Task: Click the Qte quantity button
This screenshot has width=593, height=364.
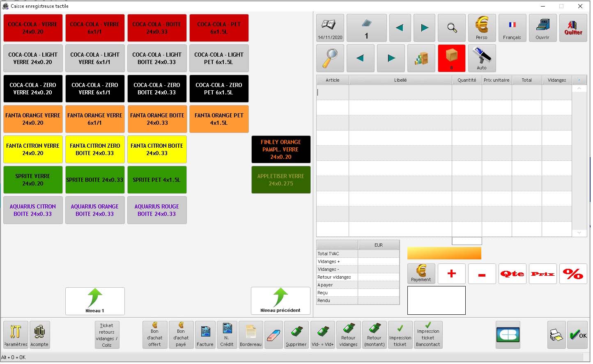Action: 513,274
